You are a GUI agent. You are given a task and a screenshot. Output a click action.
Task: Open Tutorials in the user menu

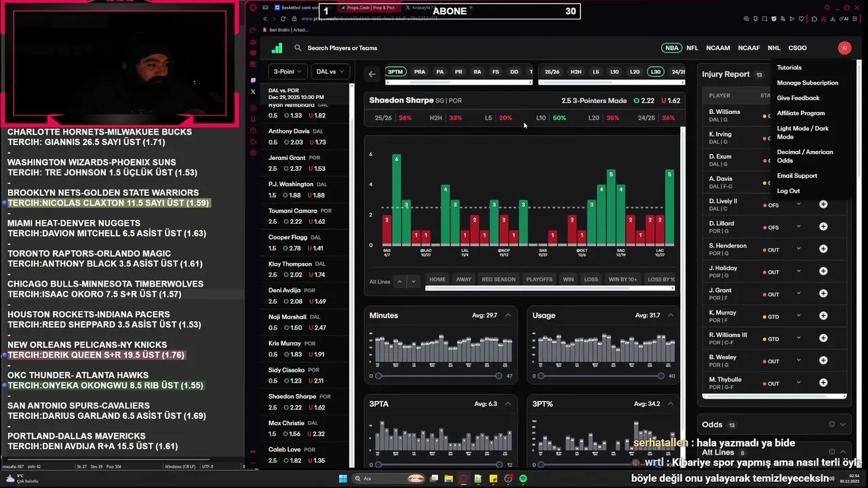tap(789, 68)
